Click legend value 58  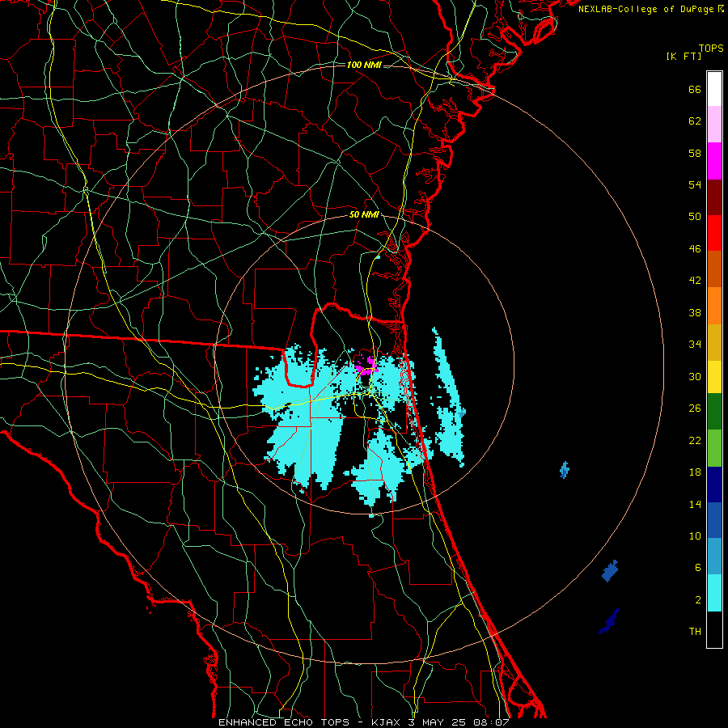[695, 153]
